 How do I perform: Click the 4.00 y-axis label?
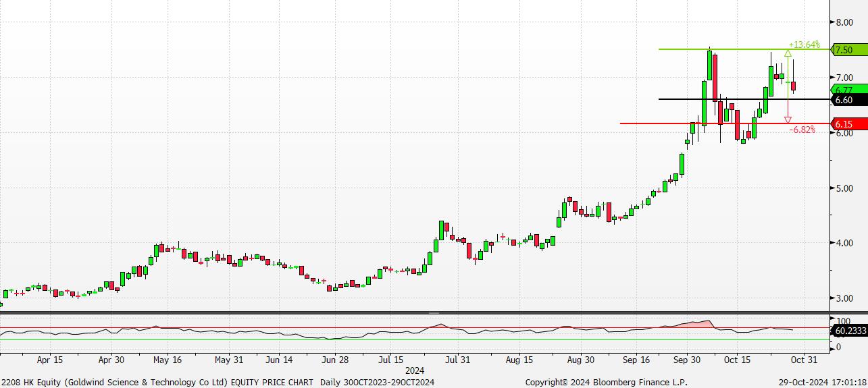click(x=844, y=243)
